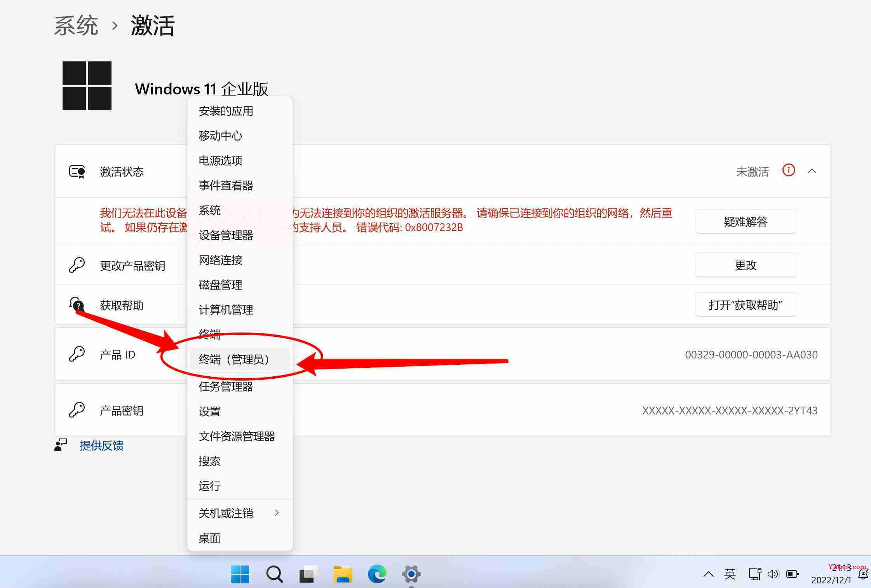Select 搜索 in the context menu
The width and height of the screenshot is (871, 588).
click(240, 461)
